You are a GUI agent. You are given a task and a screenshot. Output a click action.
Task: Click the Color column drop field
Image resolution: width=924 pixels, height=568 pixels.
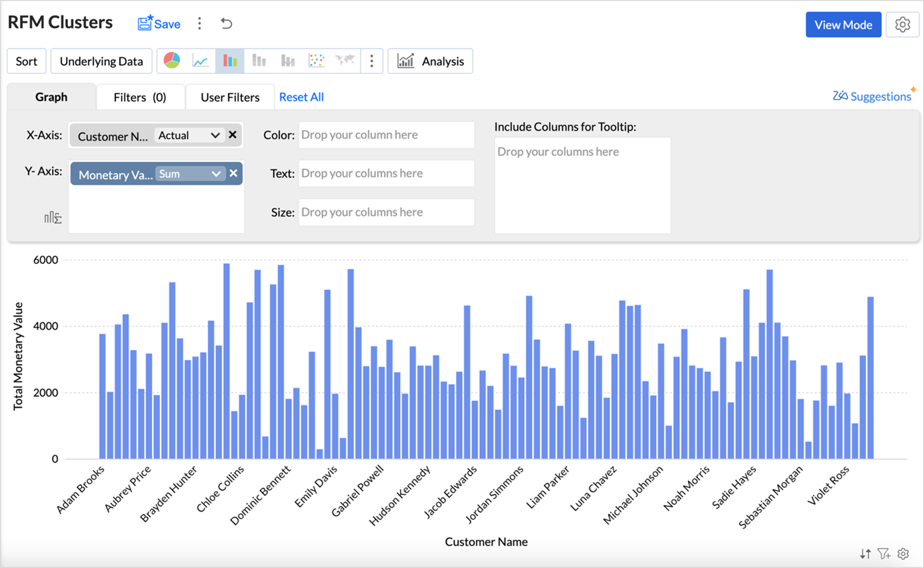(387, 135)
